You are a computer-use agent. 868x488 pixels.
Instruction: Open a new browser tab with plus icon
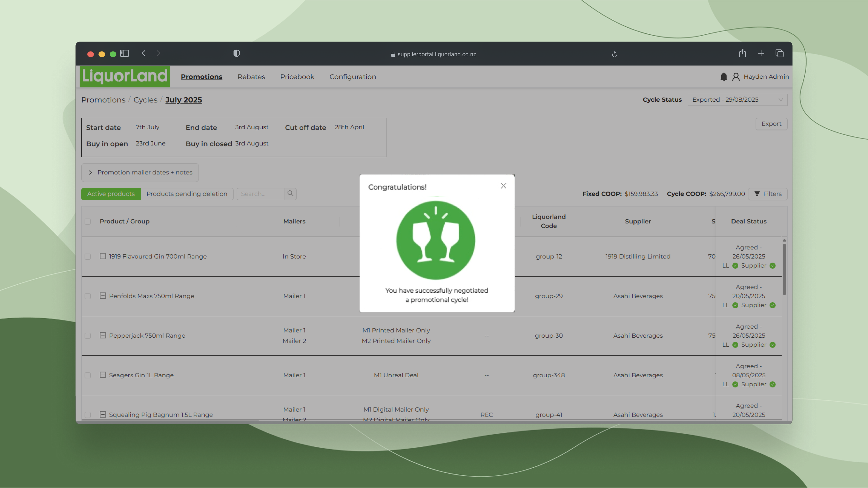(x=761, y=54)
